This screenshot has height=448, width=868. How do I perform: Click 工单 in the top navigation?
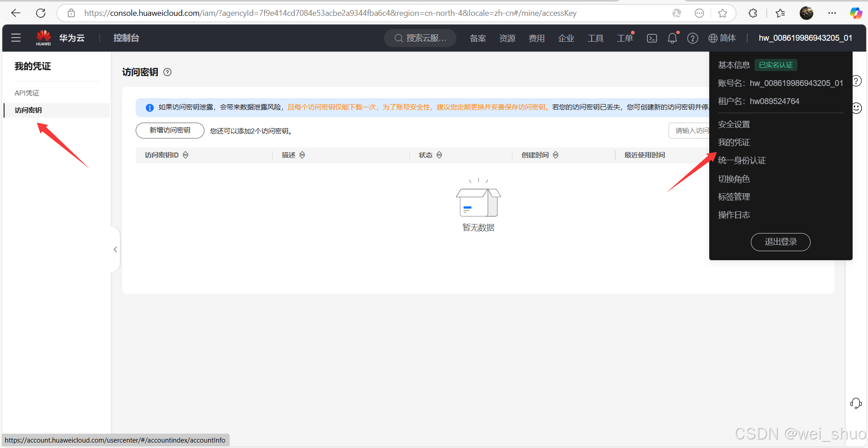tap(624, 38)
